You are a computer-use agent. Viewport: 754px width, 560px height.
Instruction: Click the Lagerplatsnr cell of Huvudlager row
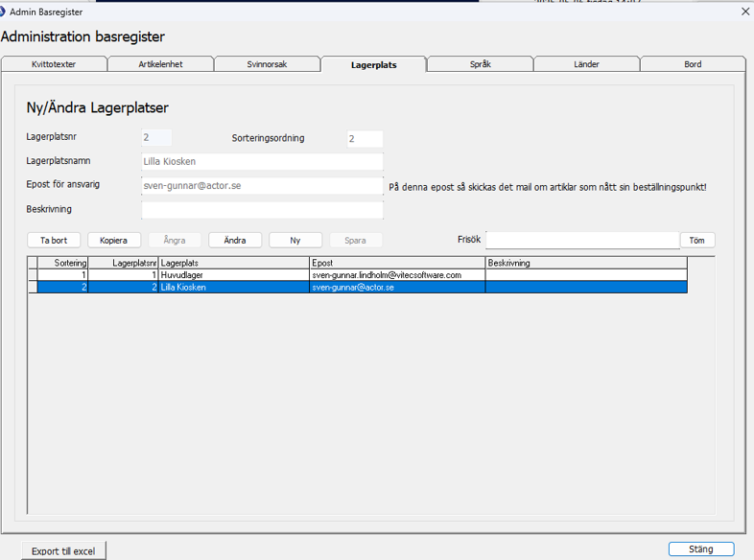click(x=123, y=275)
